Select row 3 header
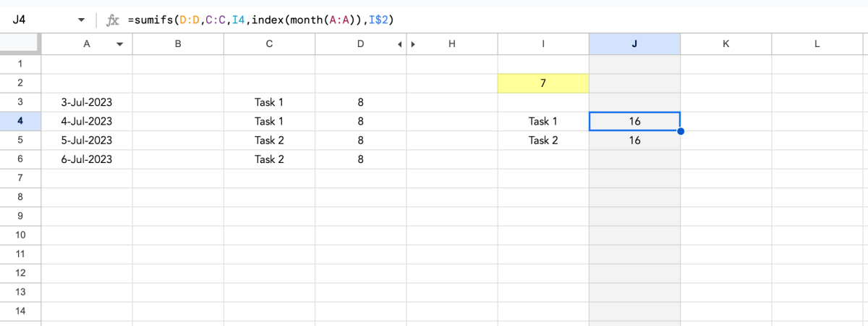This screenshot has height=326, width=868. [x=20, y=102]
